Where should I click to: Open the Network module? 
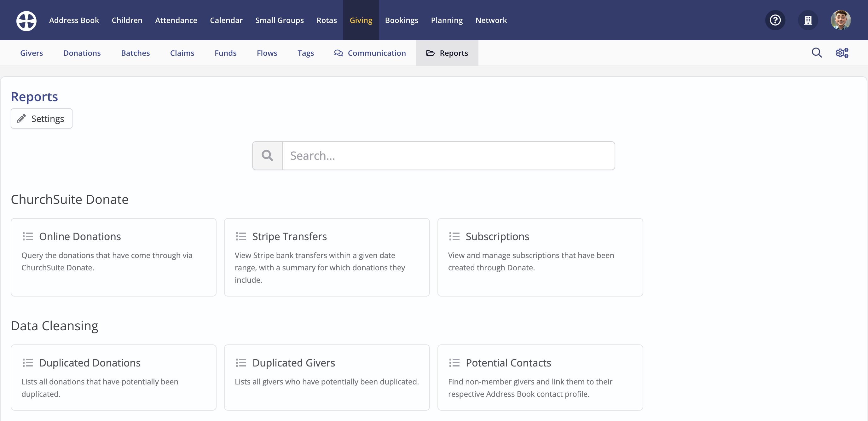pyautogui.click(x=491, y=20)
